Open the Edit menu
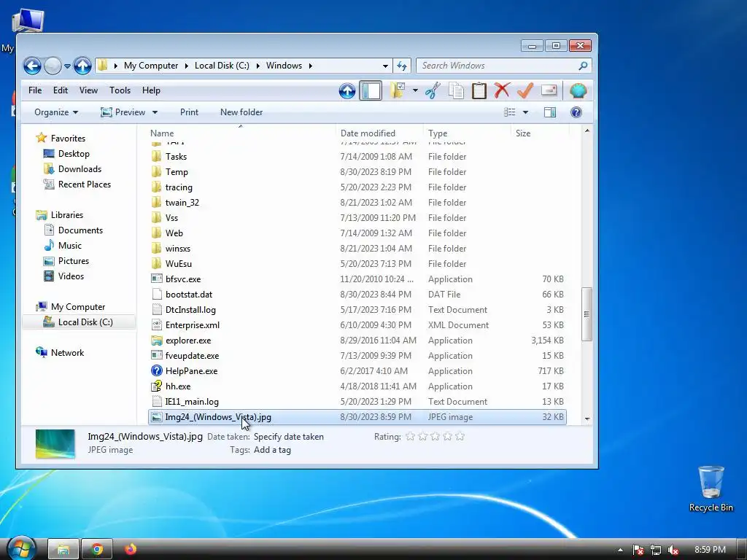Viewport: 747px width, 560px height. tap(61, 90)
